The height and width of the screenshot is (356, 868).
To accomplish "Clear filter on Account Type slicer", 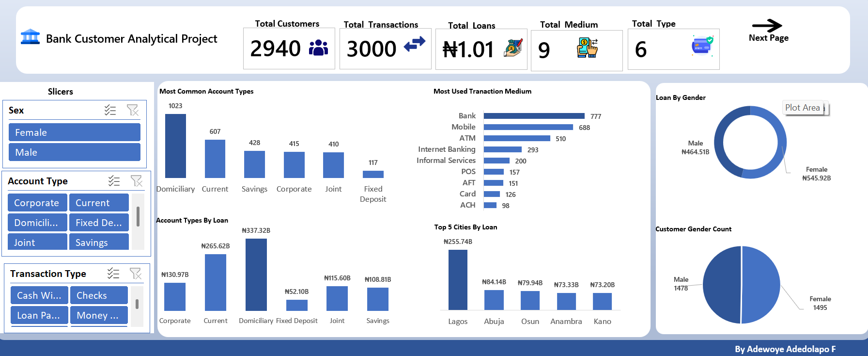I will tap(137, 181).
